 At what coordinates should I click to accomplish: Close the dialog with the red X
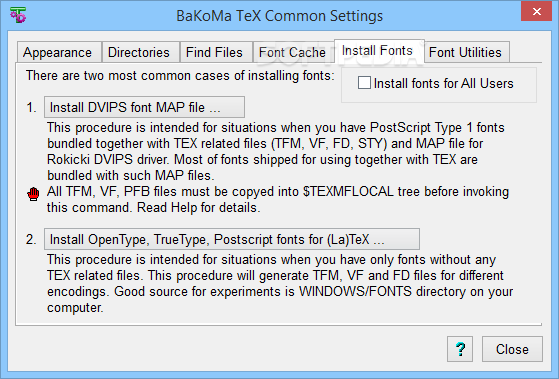click(537, 11)
